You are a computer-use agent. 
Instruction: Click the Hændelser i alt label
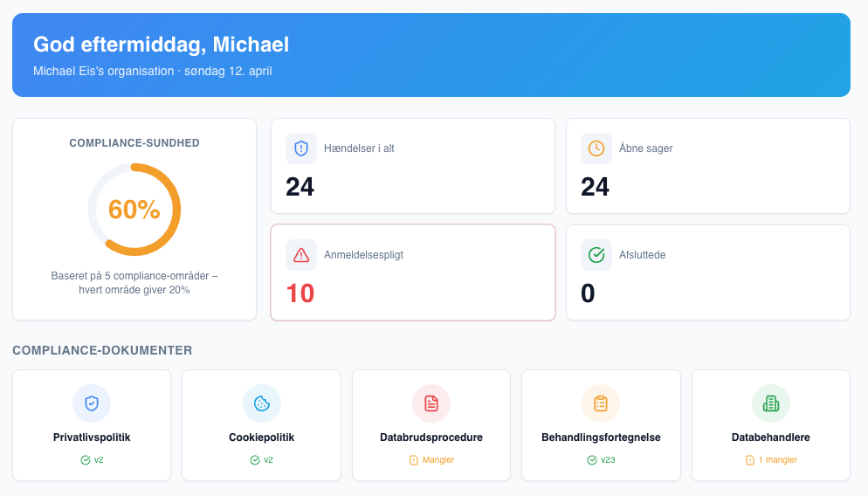click(x=359, y=148)
